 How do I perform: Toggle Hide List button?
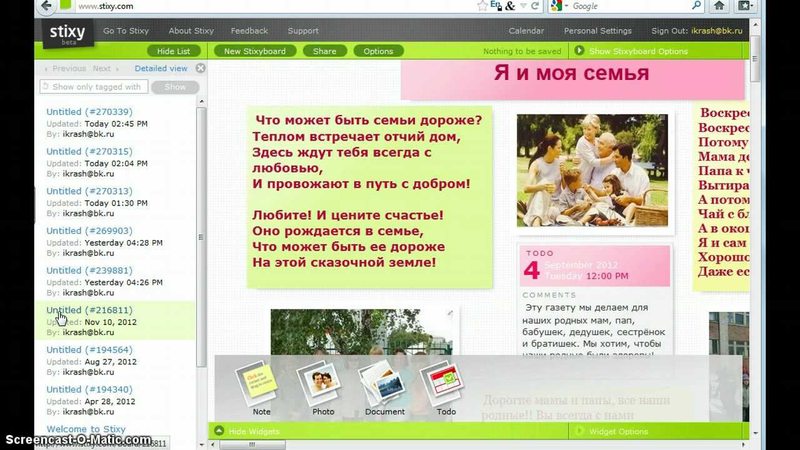(175, 51)
